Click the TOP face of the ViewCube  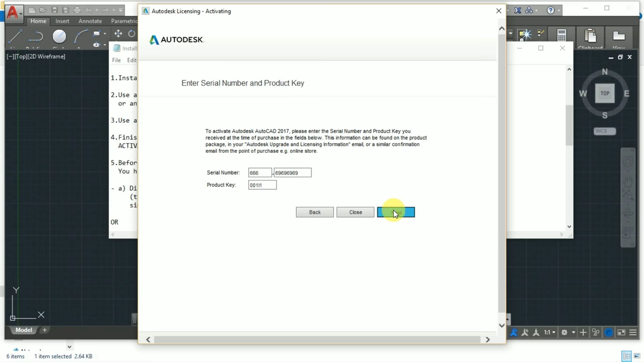coord(605,94)
